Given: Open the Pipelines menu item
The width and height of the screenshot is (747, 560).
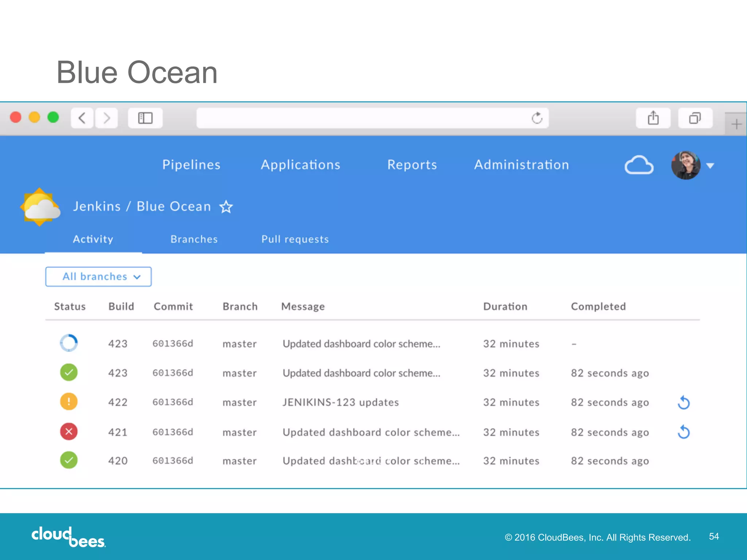Looking at the screenshot, I should point(191,165).
